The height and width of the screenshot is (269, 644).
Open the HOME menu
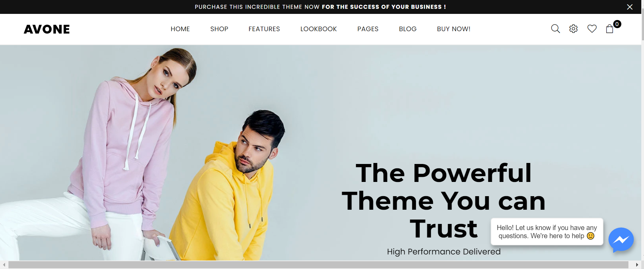tap(180, 29)
